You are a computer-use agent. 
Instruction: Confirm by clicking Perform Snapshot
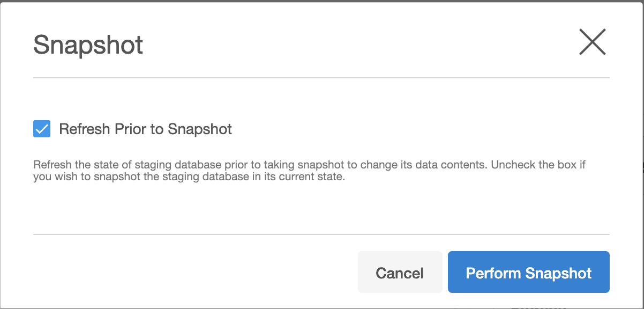click(x=528, y=273)
